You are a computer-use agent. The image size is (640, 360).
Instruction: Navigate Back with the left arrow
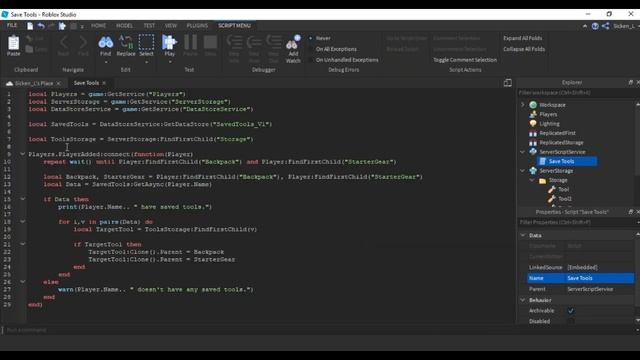pyautogui.click(x=64, y=42)
